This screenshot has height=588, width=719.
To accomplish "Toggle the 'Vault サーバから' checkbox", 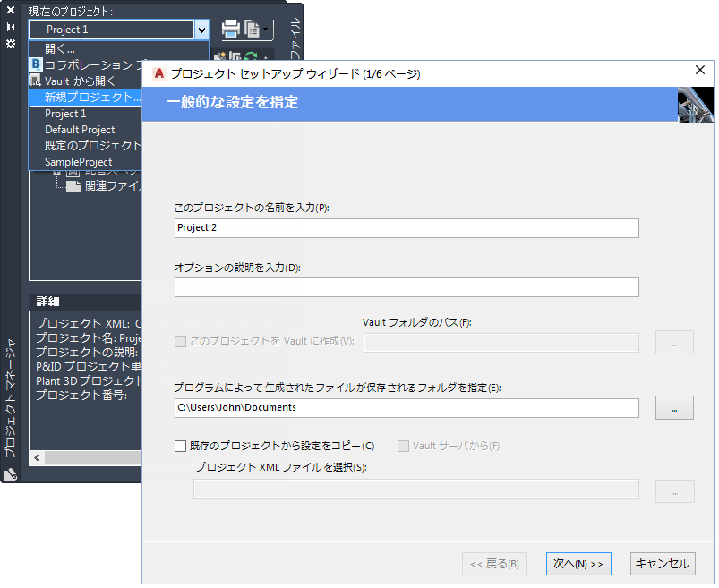I will [403, 446].
